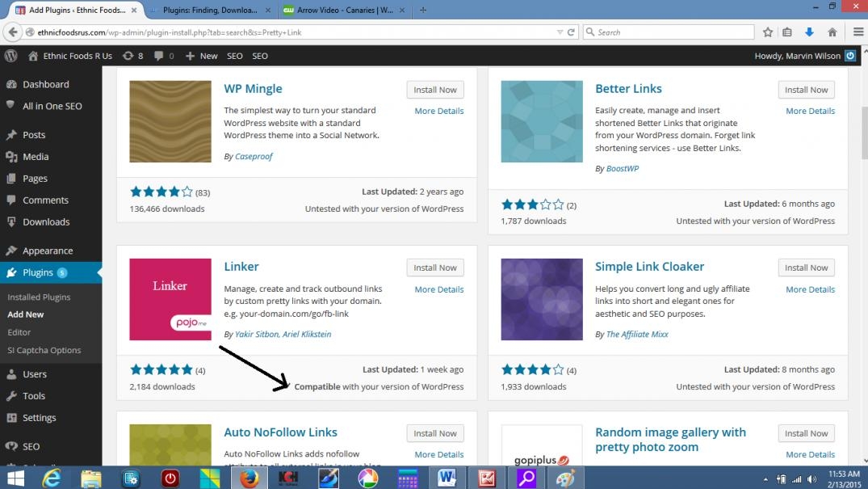View More Details for Linker
This screenshot has width=868, height=489.
coord(439,289)
